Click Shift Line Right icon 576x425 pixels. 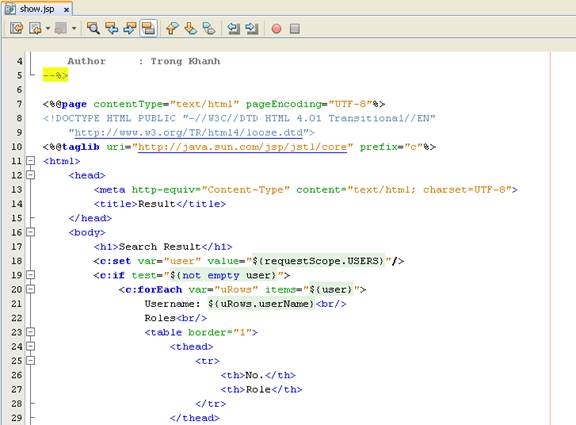click(x=252, y=28)
